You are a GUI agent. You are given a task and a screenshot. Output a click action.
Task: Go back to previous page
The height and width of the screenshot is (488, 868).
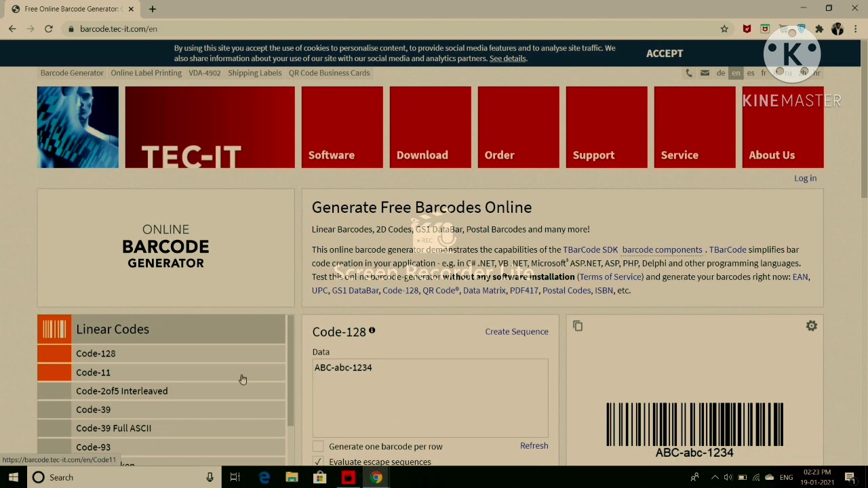[x=12, y=29]
